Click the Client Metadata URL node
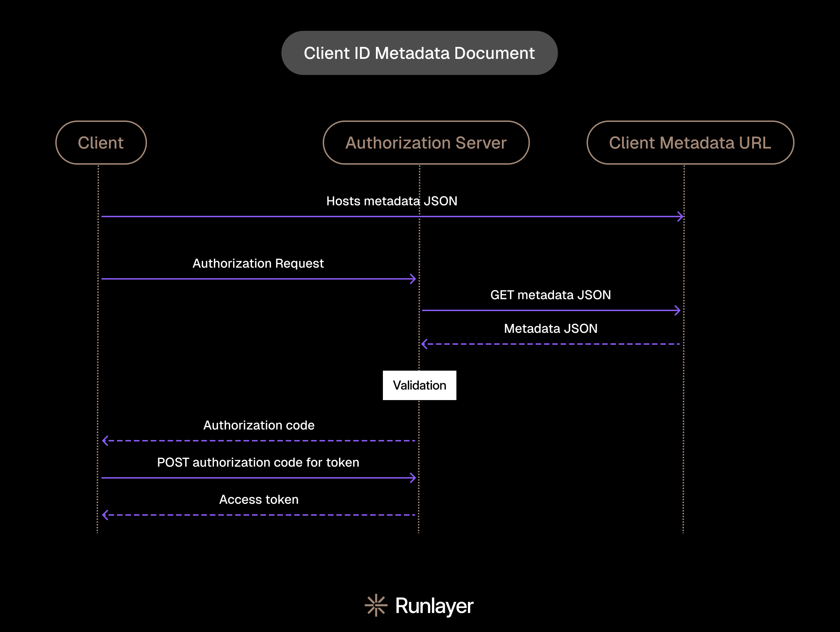840x632 pixels. [x=690, y=143]
